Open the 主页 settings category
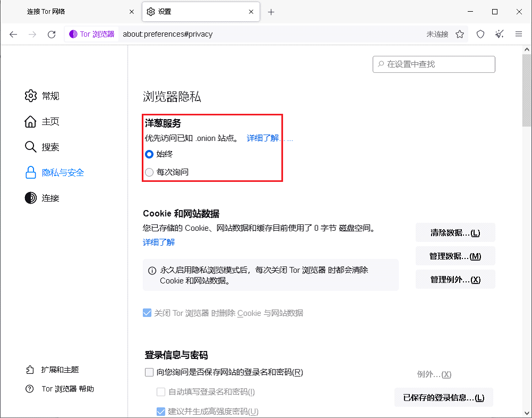Screen dimensions: 532x418 coord(42,122)
